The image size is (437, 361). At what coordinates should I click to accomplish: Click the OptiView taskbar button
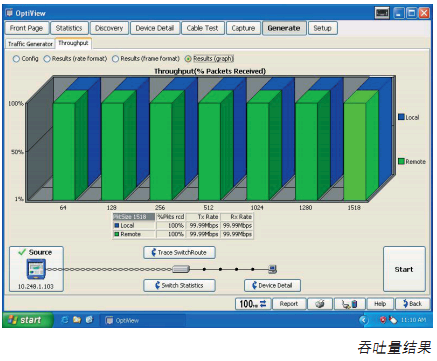click(x=143, y=320)
